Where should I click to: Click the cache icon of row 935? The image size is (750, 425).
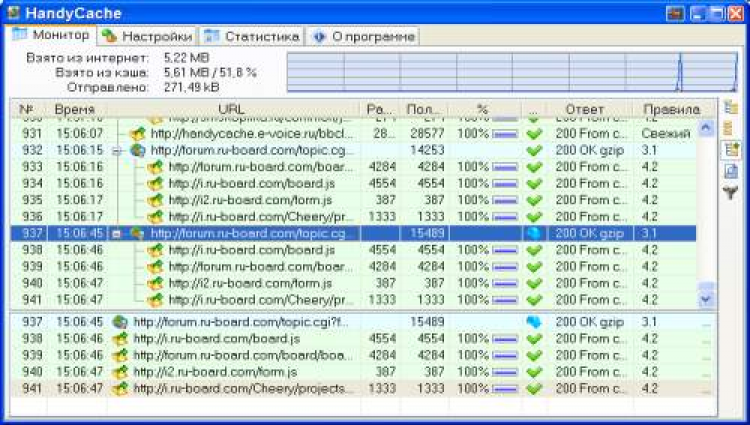155,200
